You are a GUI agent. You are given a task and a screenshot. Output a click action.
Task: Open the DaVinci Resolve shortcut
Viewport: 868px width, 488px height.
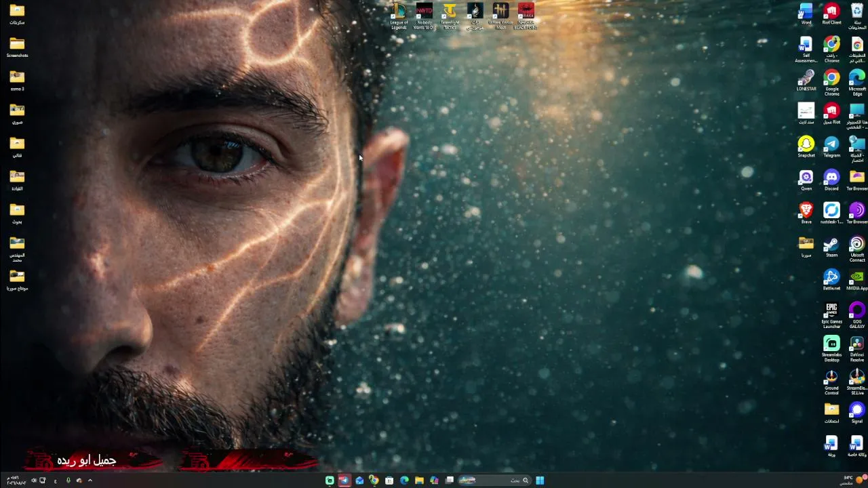pos(857,348)
